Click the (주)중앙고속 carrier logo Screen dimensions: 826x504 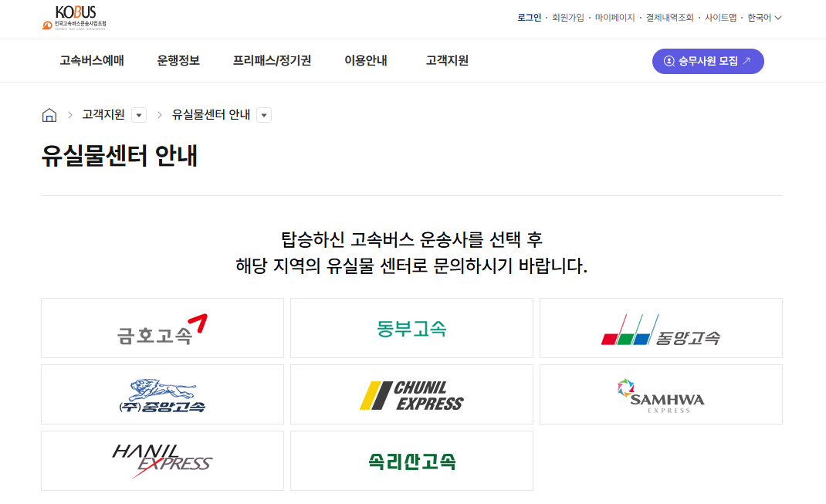pos(162,394)
